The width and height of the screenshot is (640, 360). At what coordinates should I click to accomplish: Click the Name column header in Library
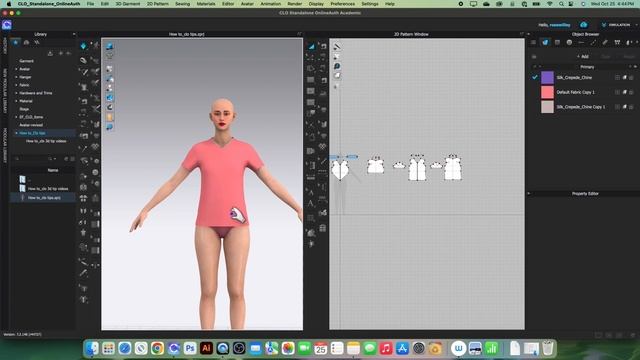(x=53, y=170)
